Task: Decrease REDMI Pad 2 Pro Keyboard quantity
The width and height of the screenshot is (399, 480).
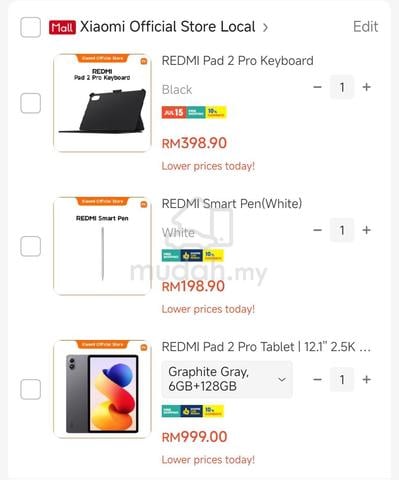Action: pos(317,87)
